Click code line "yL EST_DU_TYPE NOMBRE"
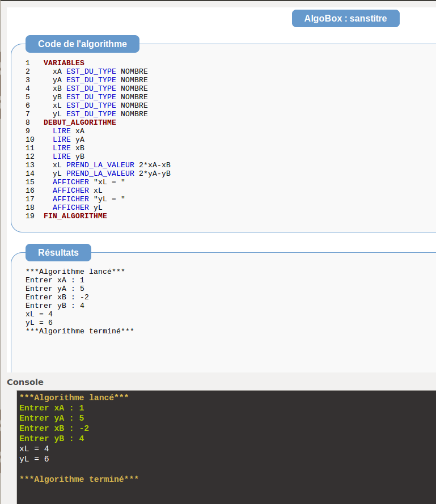436x504 pixels. coord(100,114)
